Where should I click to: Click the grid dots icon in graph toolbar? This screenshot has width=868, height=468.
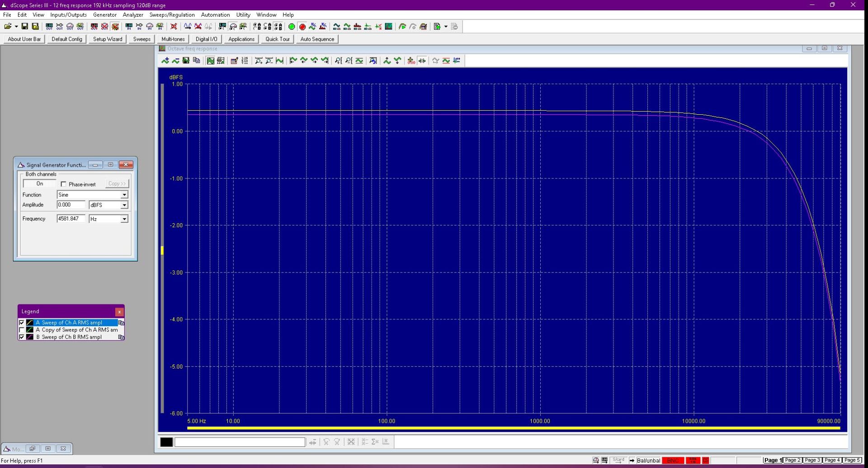[x=245, y=61]
